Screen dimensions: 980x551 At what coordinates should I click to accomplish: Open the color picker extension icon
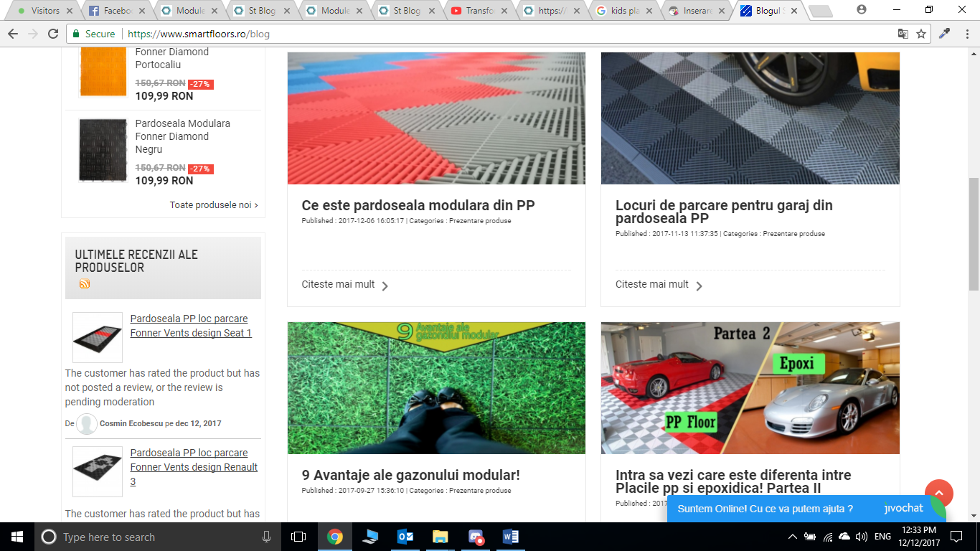pos(945,34)
